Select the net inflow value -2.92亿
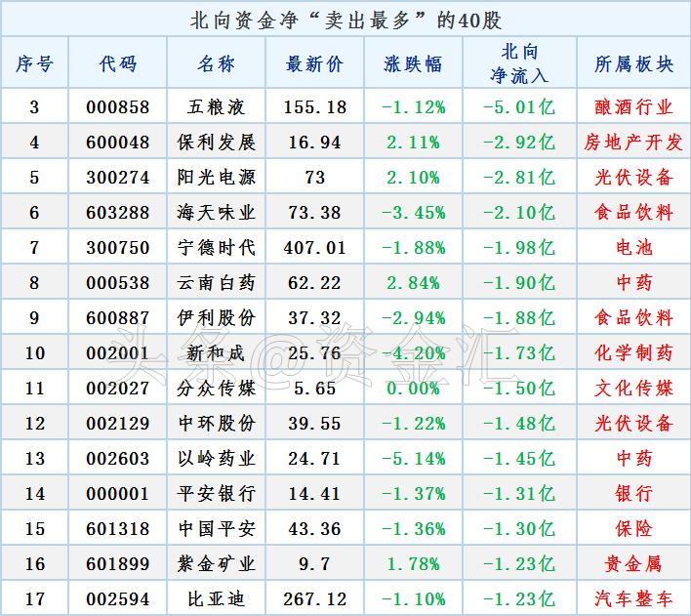691x616 pixels. 519,142
